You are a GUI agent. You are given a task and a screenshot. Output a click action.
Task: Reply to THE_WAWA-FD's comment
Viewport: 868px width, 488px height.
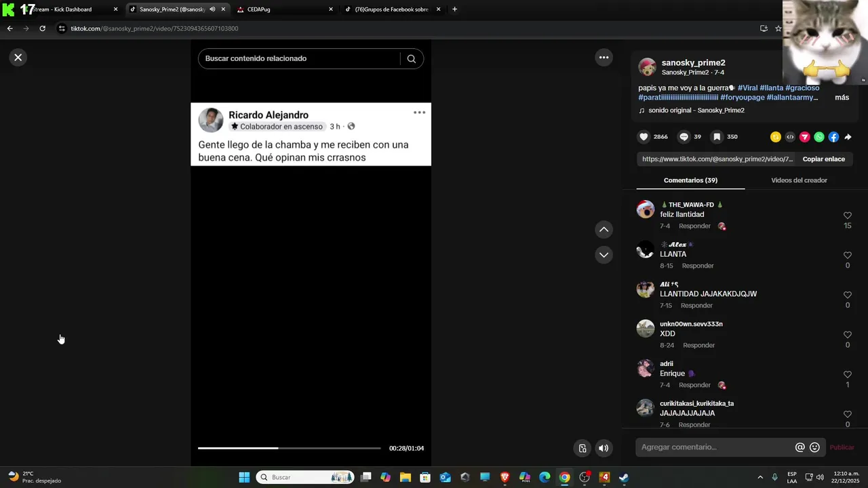tap(694, 226)
